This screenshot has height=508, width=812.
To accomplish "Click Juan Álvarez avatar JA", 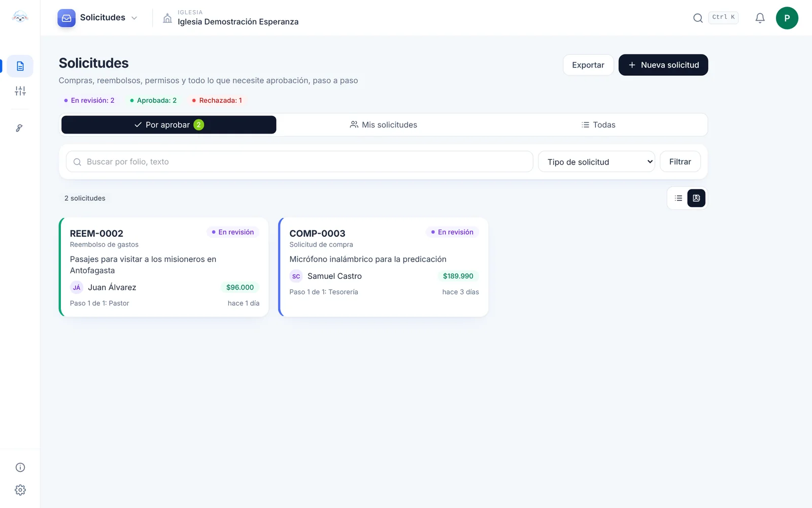I will (x=77, y=288).
